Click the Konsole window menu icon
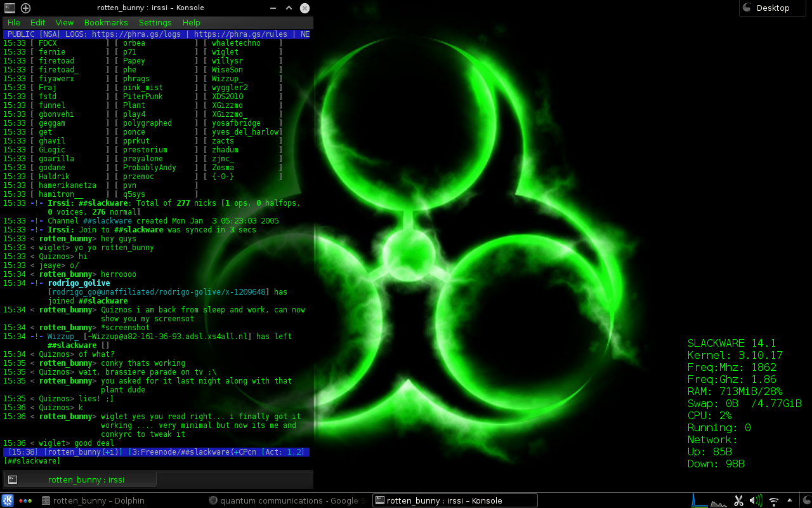Screen dimensions: 812x508 point(10,8)
